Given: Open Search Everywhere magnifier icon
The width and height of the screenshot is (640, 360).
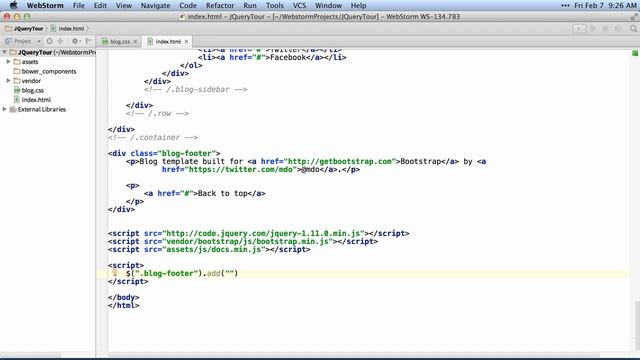Looking at the screenshot, I should [633, 29].
